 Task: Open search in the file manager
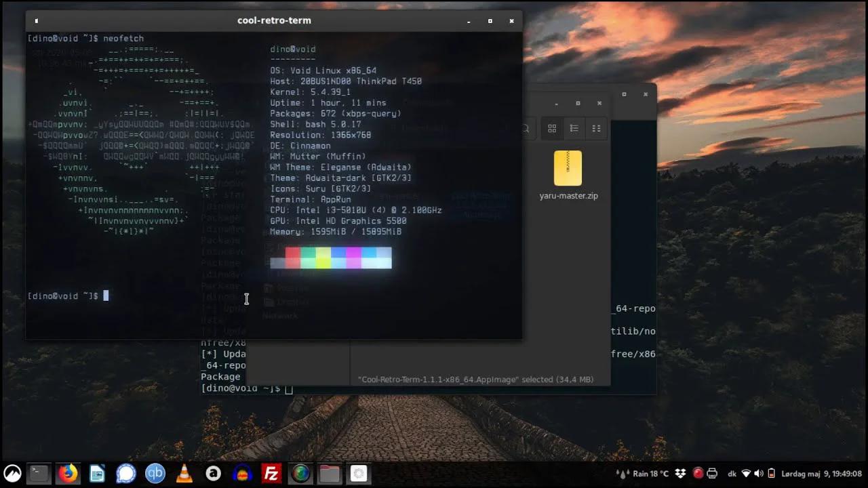[x=524, y=128]
